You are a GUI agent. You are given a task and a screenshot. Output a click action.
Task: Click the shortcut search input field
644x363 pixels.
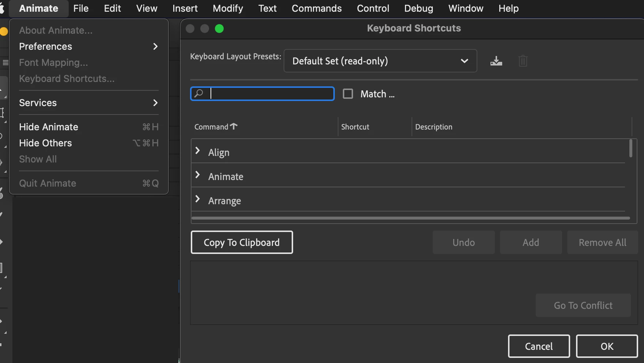pyautogui.click(x=262, y=94)
